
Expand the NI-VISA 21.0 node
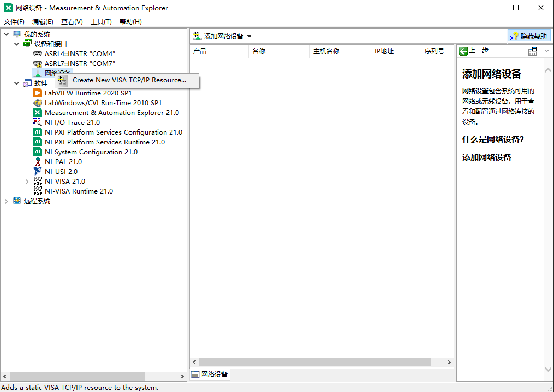coord(27,182)
